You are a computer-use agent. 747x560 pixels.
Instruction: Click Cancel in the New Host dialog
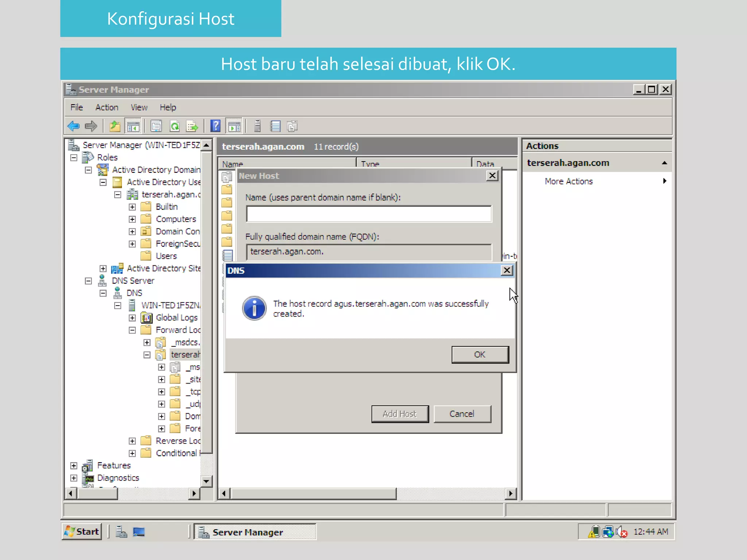pyautogui.click(x=462, y=414)
